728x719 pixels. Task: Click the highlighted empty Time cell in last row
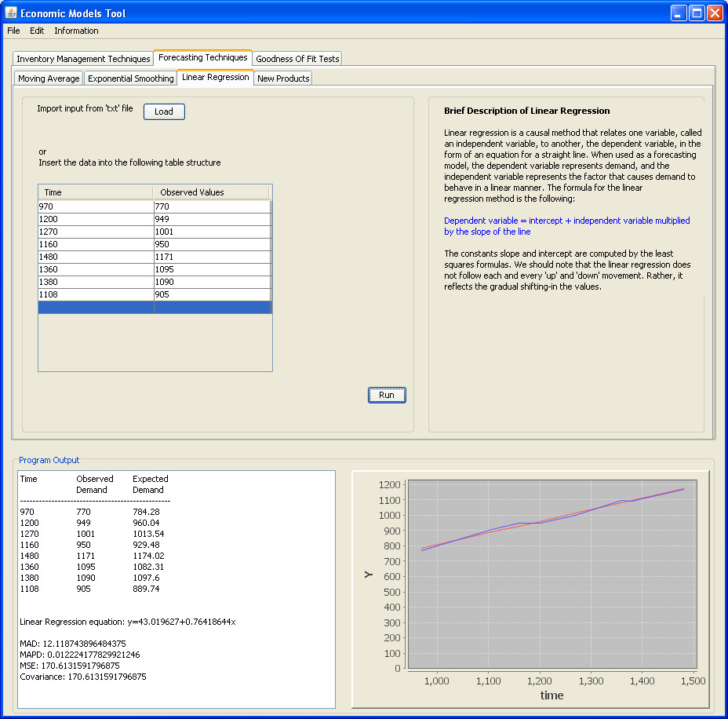click(96, 307)
